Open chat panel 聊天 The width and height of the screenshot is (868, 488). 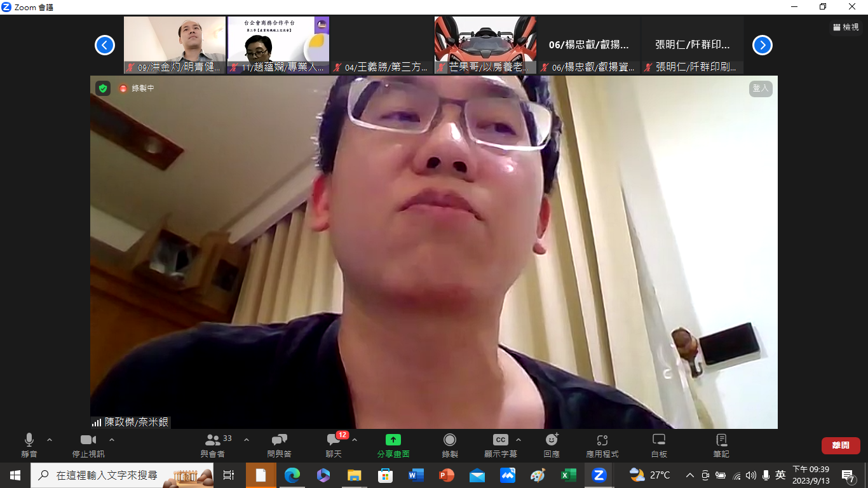(x=334, y=445)
